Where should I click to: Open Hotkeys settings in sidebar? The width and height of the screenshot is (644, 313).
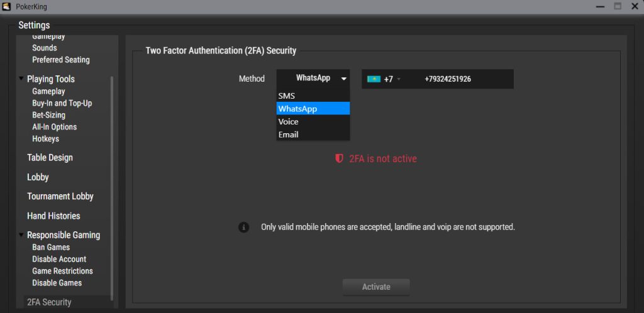click(45, 139)
